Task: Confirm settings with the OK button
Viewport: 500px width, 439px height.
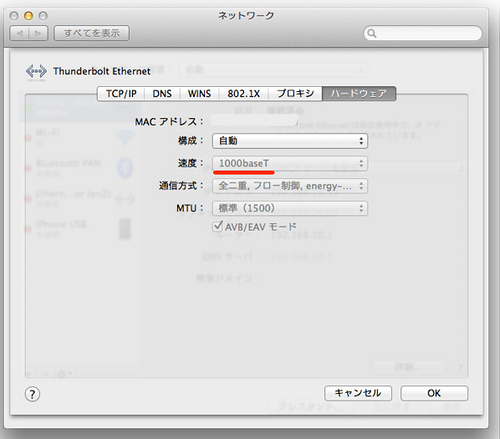Action: (x=434, y=393)
